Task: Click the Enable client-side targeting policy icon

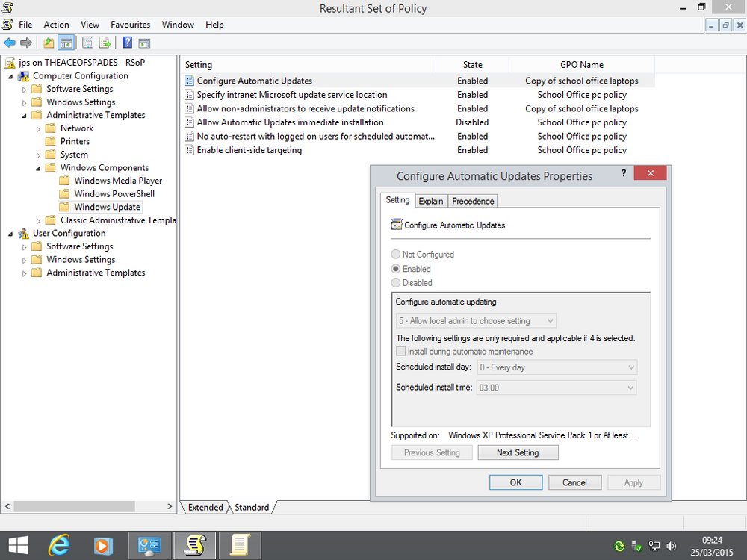Action: (189, 151)
